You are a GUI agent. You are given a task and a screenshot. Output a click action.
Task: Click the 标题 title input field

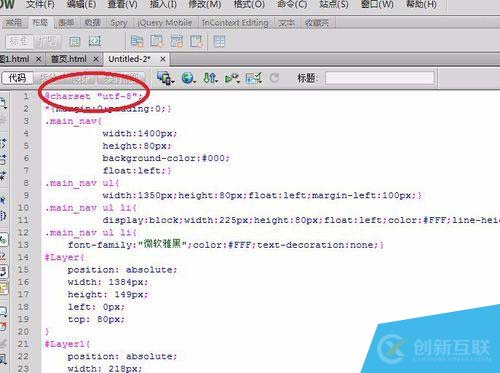click(380, 78)
